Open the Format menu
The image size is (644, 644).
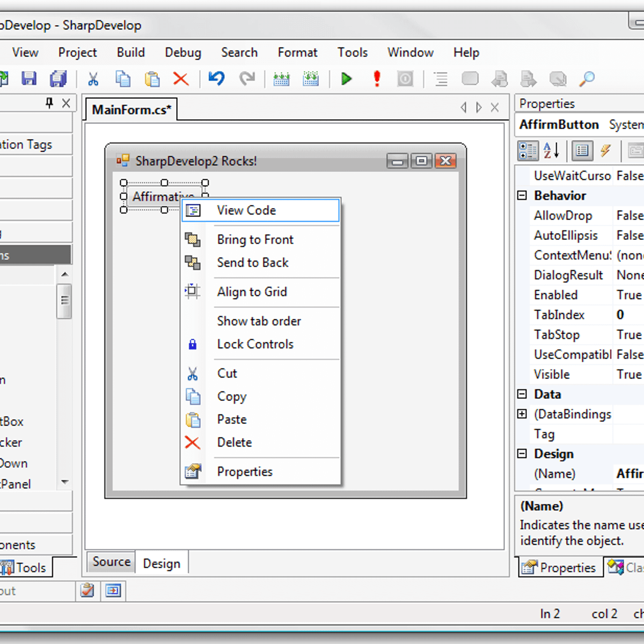coord(297,53)
